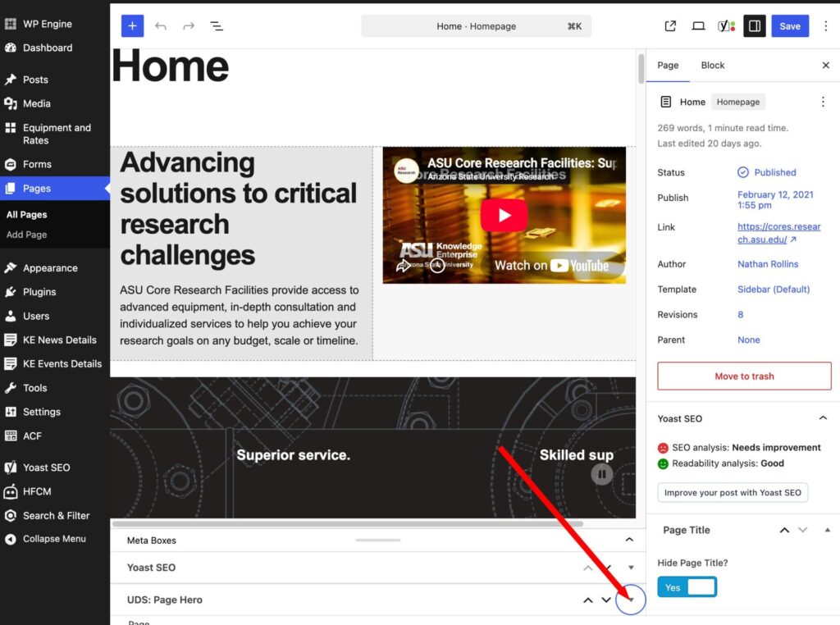Switch to the Page tab
Viewport: 840px width, 625px height.
pos(668,66)
